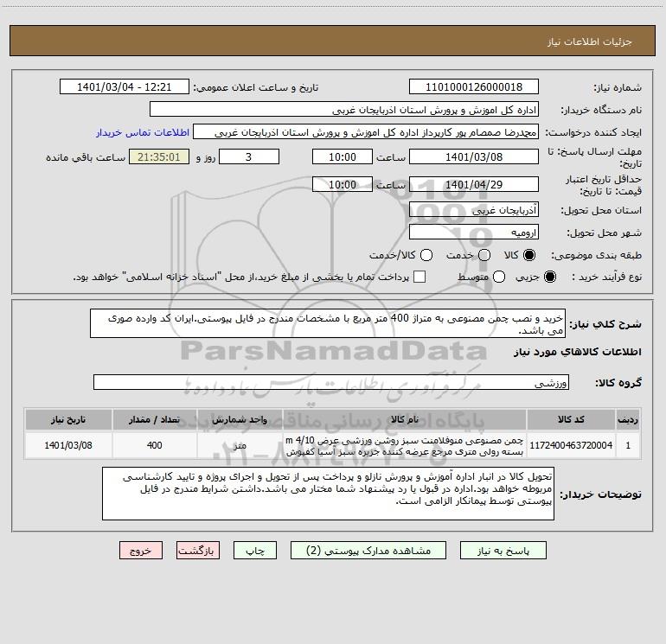Click the تعداد / مقدار column header

pyautogui.click(x=154, y=419)
